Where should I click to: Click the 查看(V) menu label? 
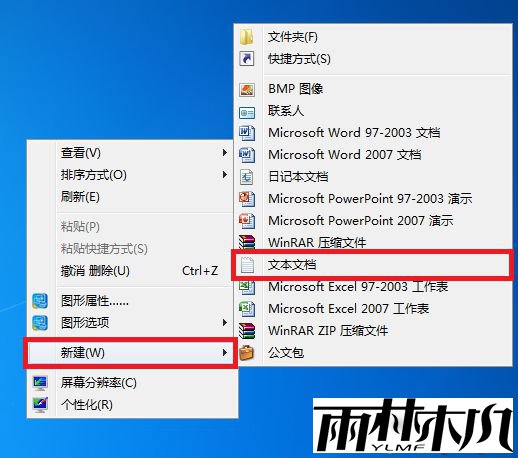click(81, 153)
